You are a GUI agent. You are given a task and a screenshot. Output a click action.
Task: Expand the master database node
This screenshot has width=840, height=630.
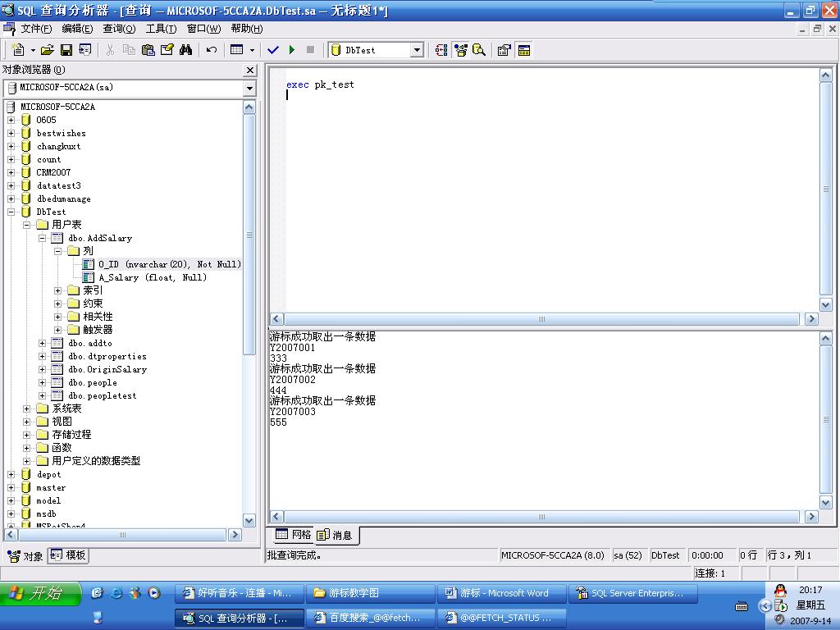click(11, 487)
